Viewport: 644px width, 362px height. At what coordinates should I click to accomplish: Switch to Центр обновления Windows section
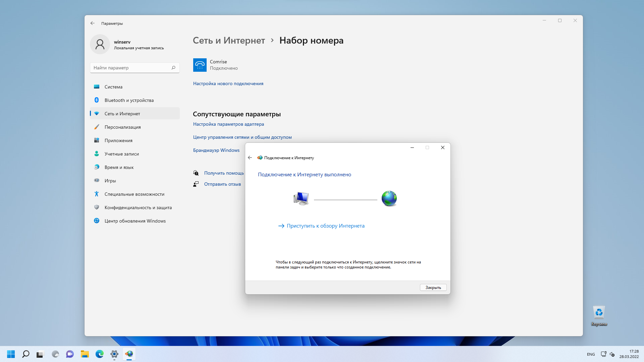135,221
